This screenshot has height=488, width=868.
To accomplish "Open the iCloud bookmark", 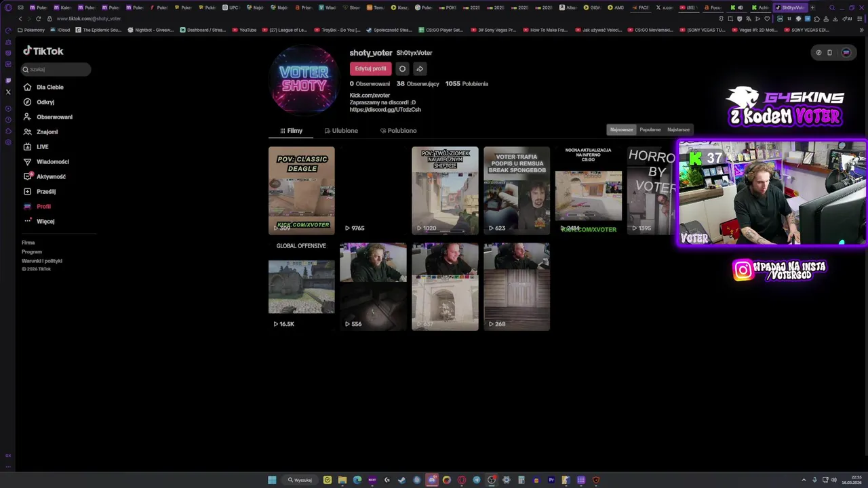I will (61, 30).
